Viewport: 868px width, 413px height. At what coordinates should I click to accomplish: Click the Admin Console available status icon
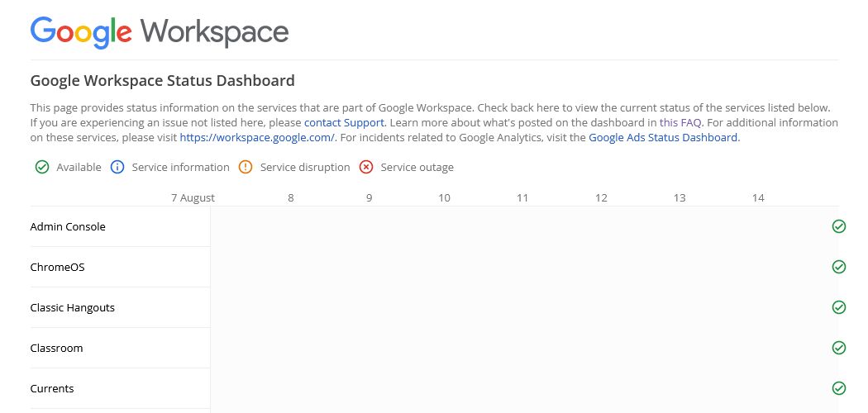tap(839, 226)
